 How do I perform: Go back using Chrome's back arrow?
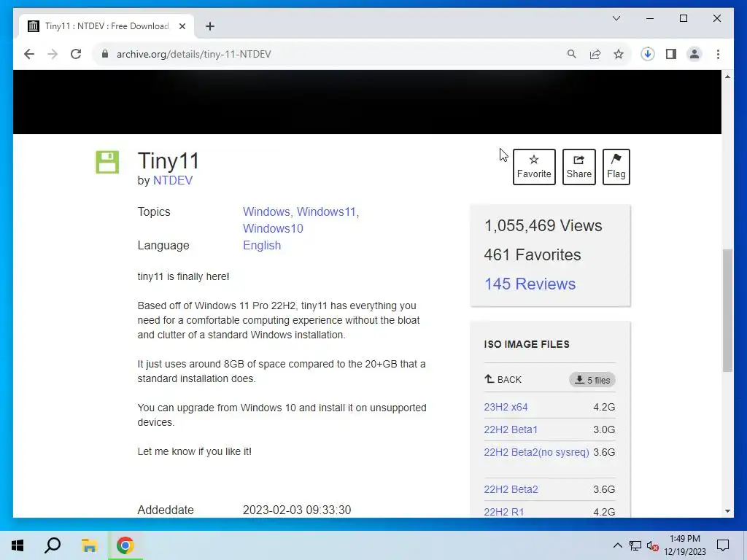[29, 54]
